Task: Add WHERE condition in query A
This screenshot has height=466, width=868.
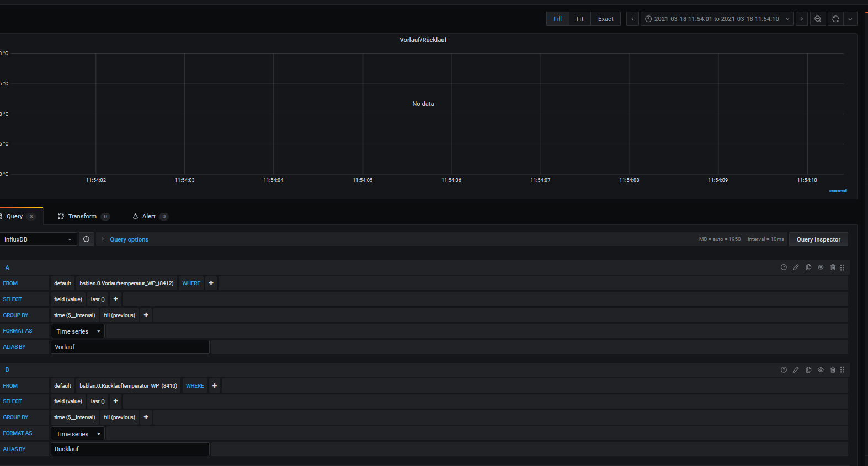Action: 211,283
